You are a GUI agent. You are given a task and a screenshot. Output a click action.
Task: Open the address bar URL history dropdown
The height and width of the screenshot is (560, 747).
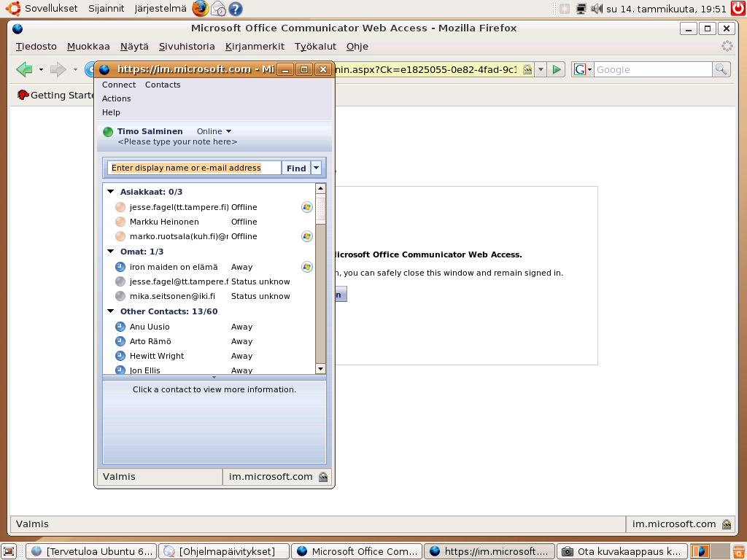(541, 69)
